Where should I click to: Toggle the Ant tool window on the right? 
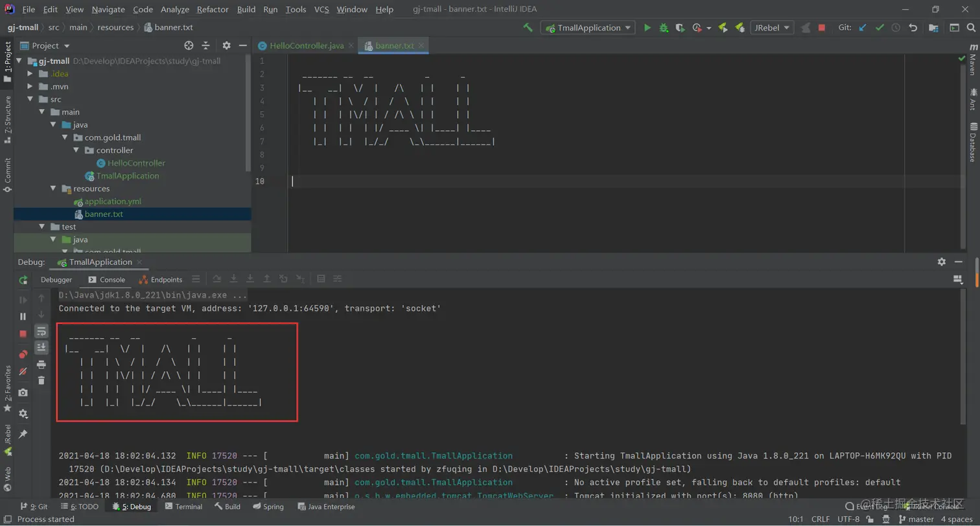pyautogui.click(x=972, y=99)
